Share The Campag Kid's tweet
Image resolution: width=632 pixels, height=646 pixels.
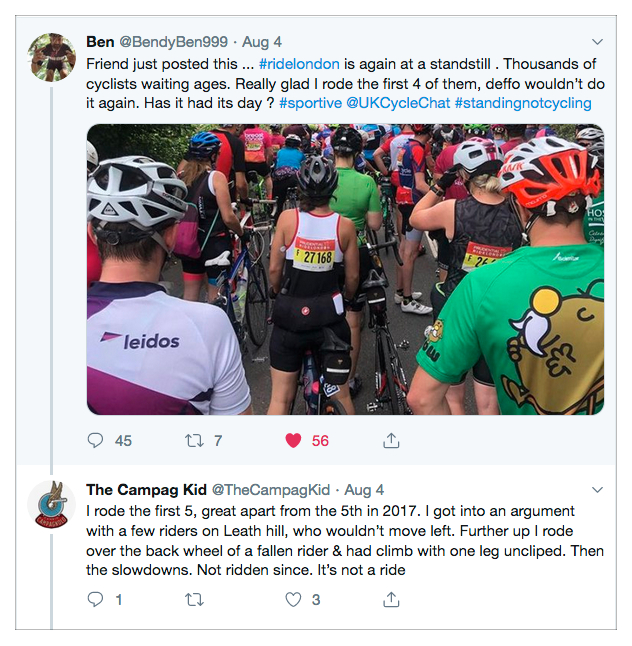point(392,600)
